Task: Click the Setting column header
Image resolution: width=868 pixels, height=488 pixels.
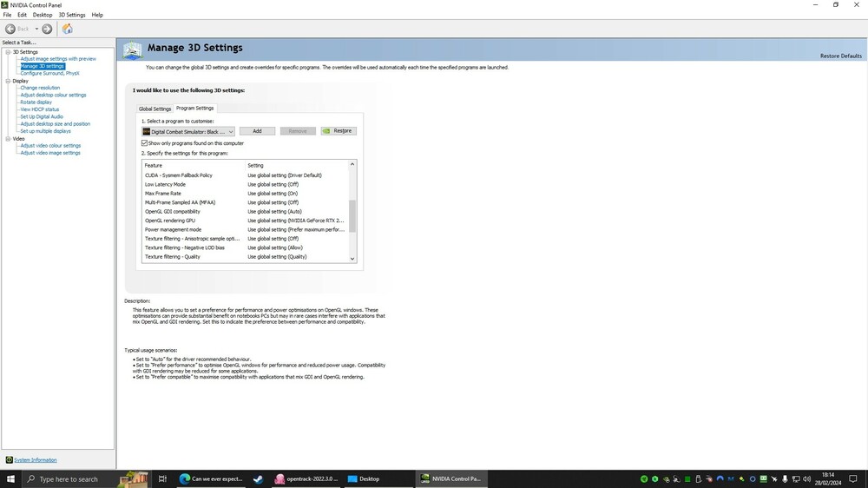Action: click(x=296, y=166)
